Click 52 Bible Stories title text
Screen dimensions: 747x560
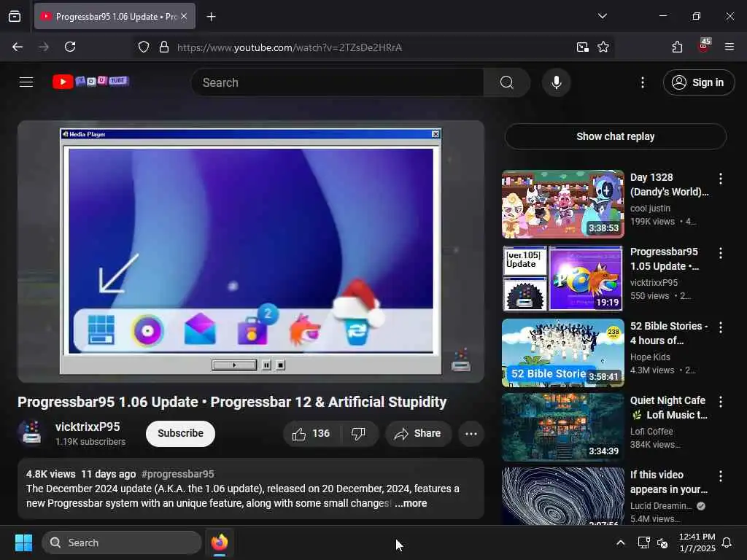click(669, 333)
